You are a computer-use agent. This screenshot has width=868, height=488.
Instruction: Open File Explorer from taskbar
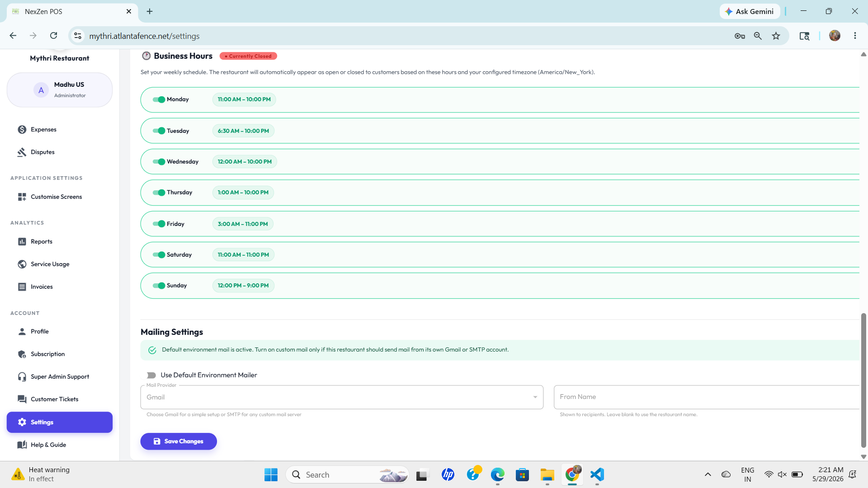click(x=547, y=474)
